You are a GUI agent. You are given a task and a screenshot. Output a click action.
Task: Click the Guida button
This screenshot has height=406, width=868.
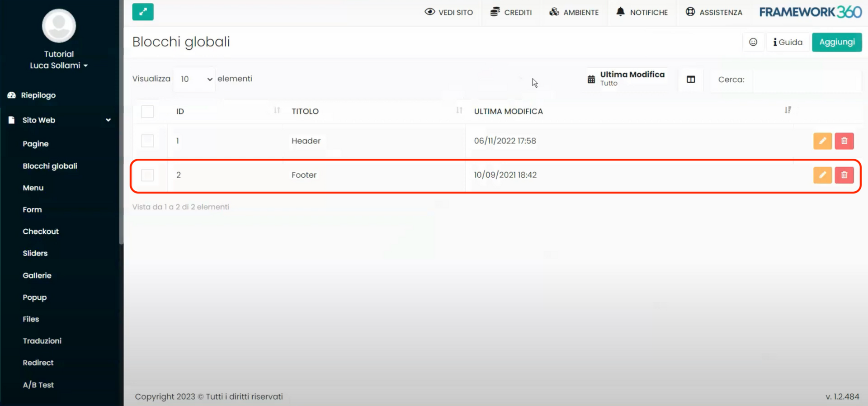(x=788, y=42)
